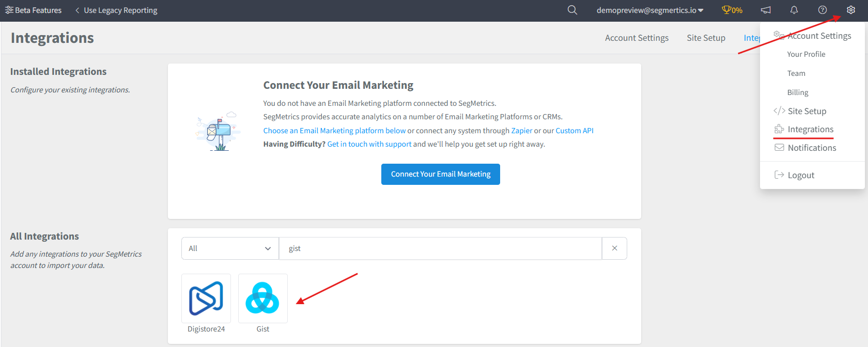Viewport: 868px width, 347px height.
Task: Follow Choose an Email Marketing platform below link
Action: (334, 131)
